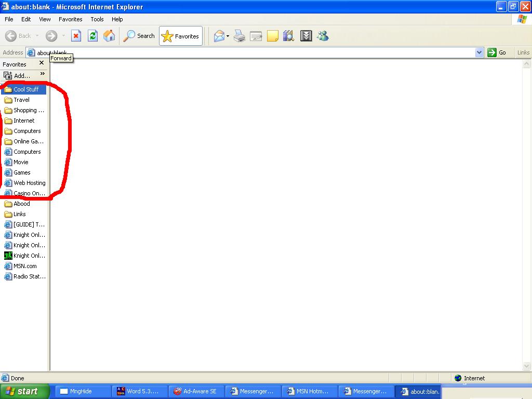Expand the Travel favorites folder
The width and height of the screenshot is (532, 399).
[x=21, y=100]
